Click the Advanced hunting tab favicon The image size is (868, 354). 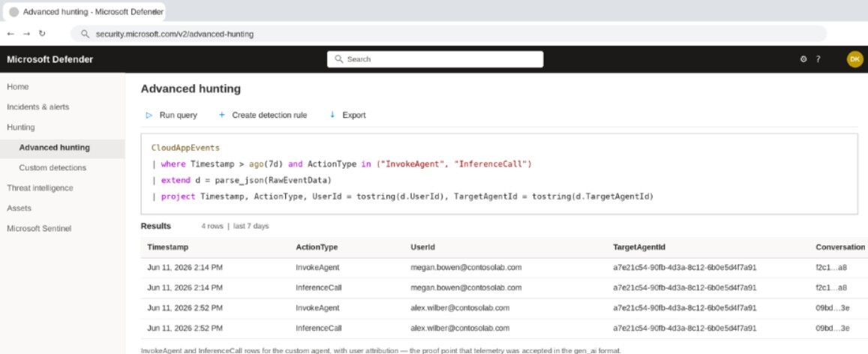14,11
